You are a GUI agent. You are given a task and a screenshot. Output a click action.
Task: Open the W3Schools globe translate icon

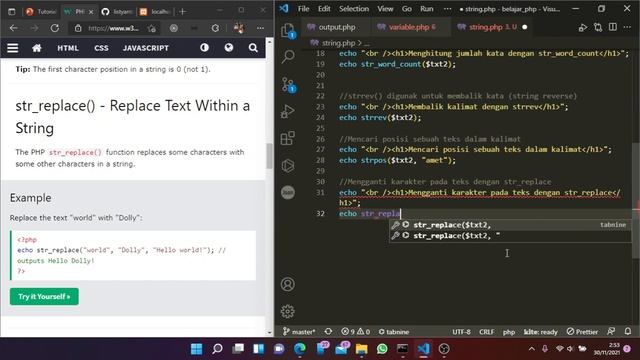(229, 48)
